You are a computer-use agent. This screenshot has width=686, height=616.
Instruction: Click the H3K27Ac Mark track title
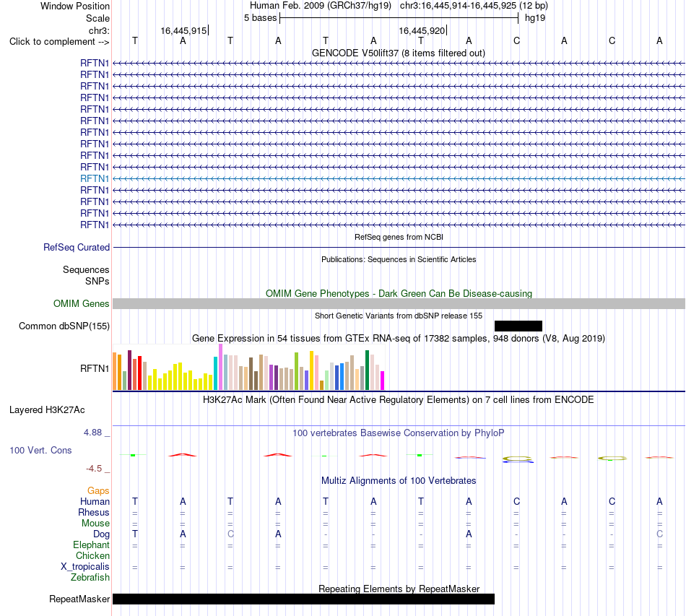tap(398, 400)
